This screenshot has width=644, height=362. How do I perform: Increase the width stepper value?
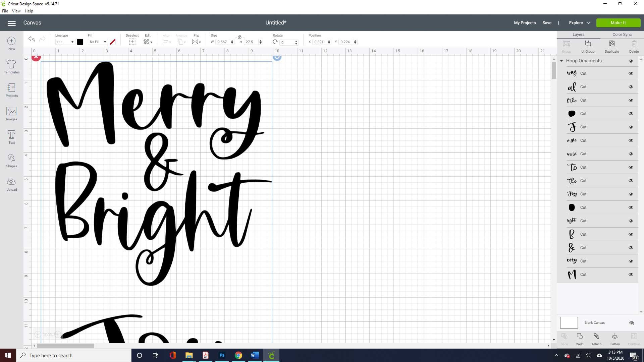pos(232,41)
